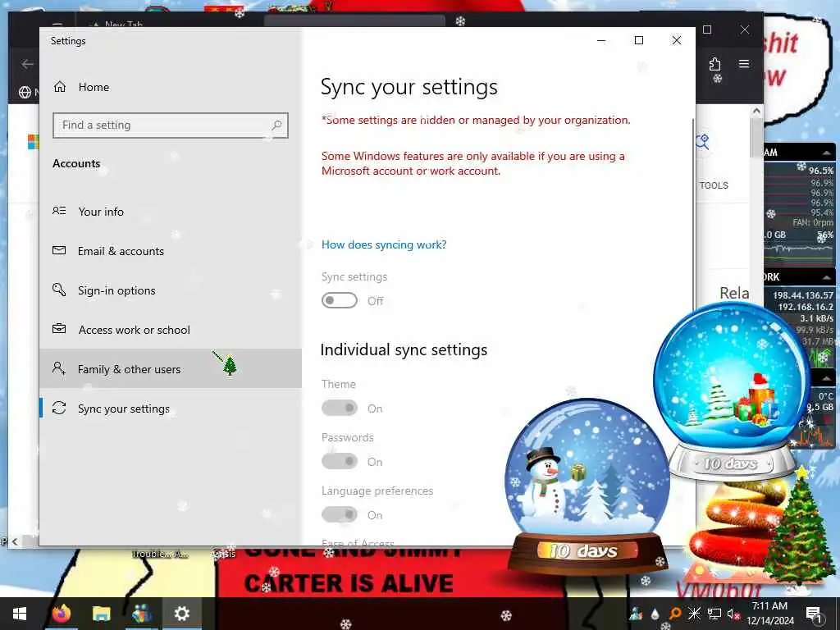Maximize the Settings window
The width and height of the screenshot is (840, 630).
click(x=638, y=41)
